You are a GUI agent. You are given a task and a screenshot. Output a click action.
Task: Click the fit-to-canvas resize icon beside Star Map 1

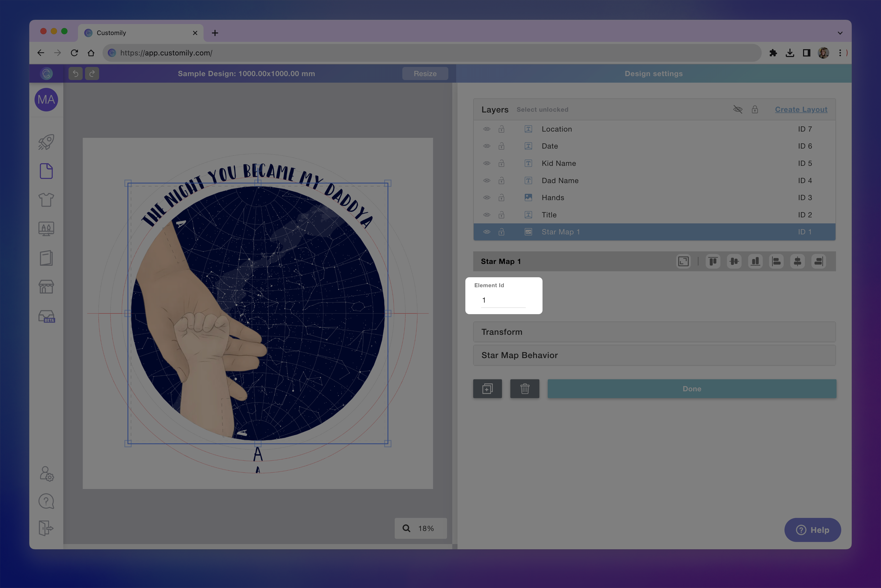[x=683, y=261]
